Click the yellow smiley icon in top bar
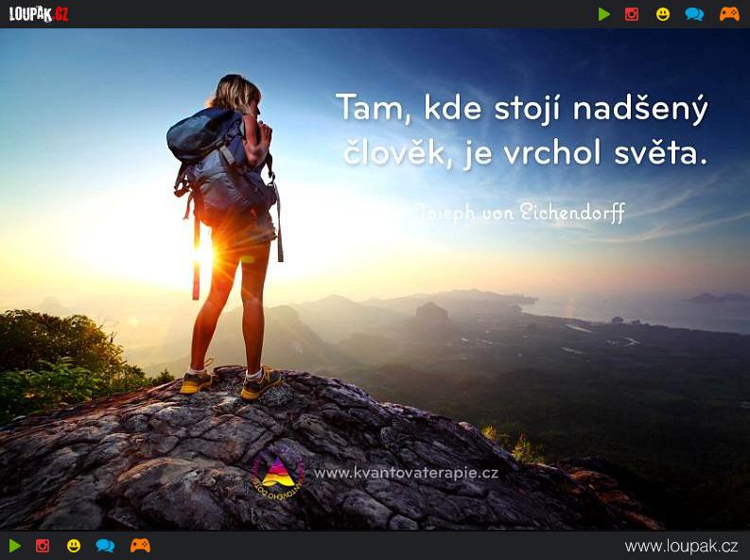This screenshot has height=560, width=750. point(663,14)
